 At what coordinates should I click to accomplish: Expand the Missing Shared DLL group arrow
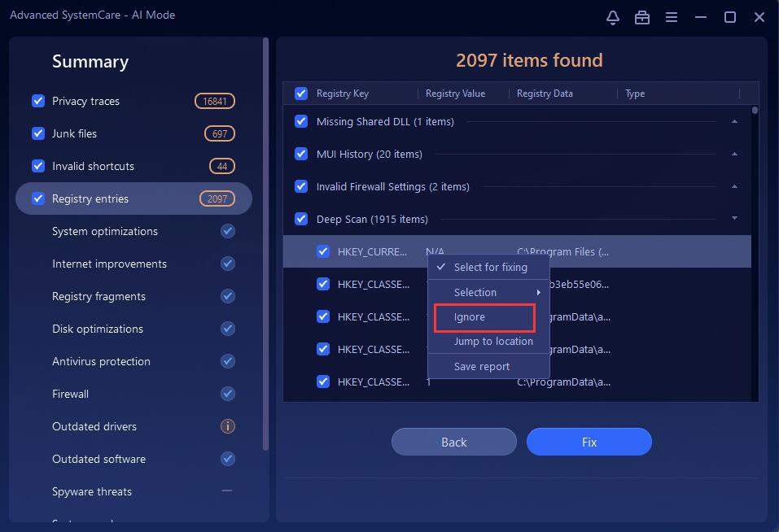pos(734,121)
